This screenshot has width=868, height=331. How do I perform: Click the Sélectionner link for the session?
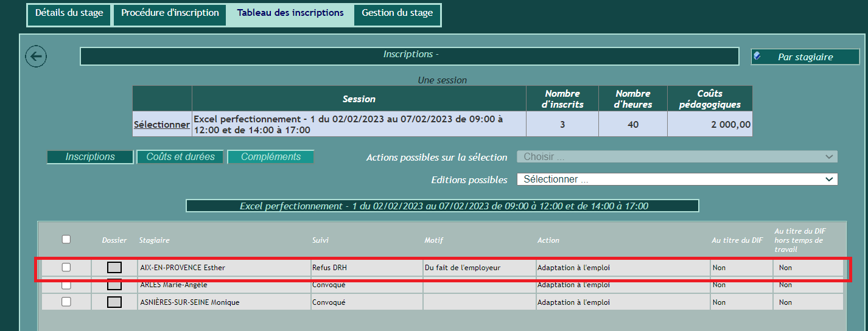point(162,125)
